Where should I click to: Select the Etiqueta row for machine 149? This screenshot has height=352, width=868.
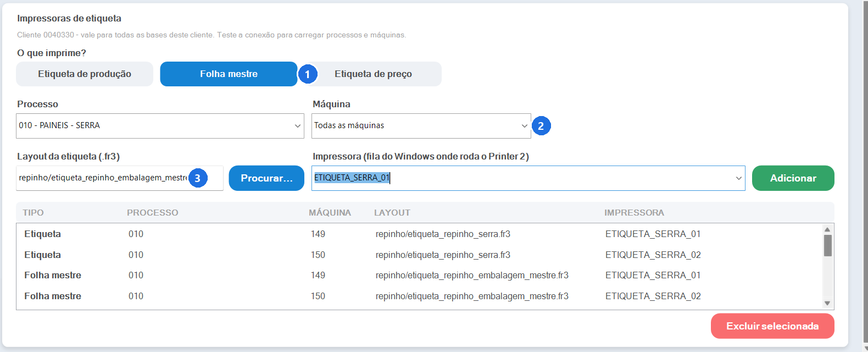[x=419, y=234]
